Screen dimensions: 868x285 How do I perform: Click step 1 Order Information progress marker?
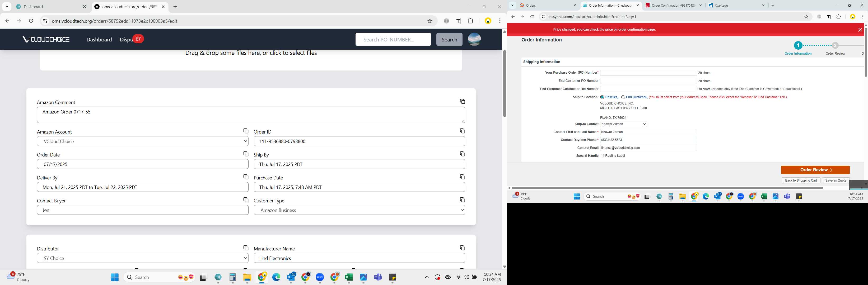[x=798, y=45]
